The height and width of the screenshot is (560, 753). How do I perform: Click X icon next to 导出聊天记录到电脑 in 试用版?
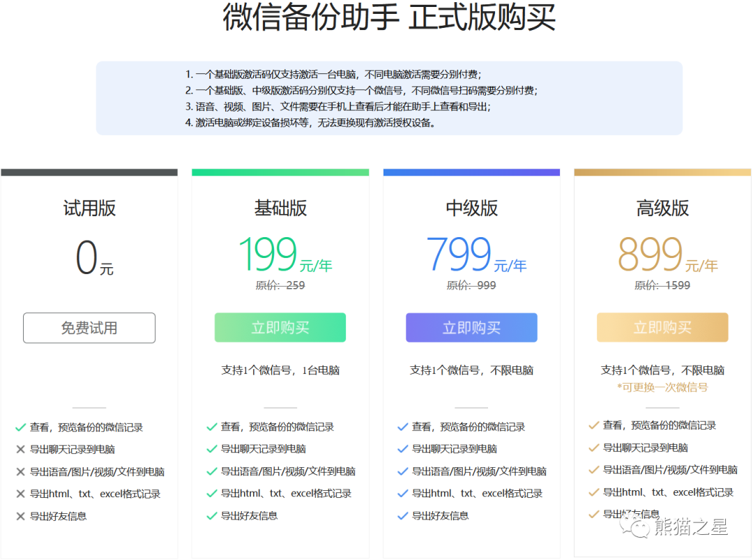(x=20, y=450)
